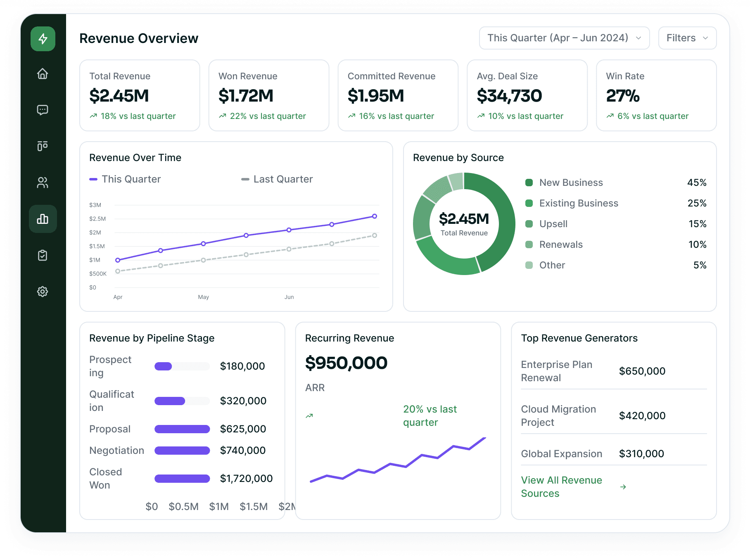Open the Settings gear sidebar icon
The image size is (750, 560).
tap(43, 292)
